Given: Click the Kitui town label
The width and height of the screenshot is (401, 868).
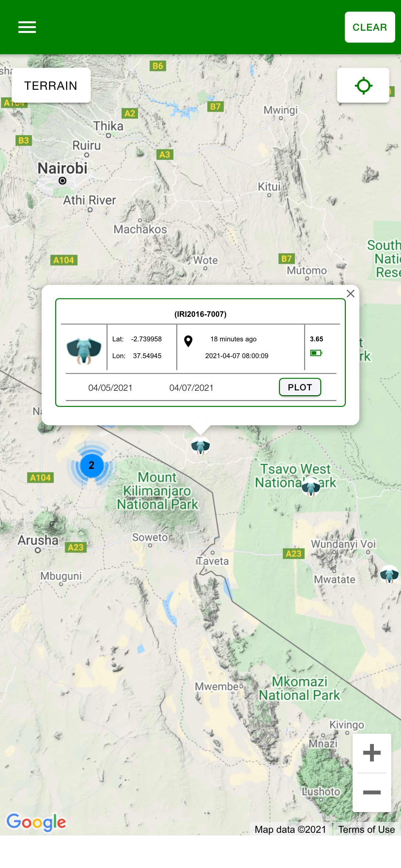Looking at the screenshot, I should click(x=269, y=187).
